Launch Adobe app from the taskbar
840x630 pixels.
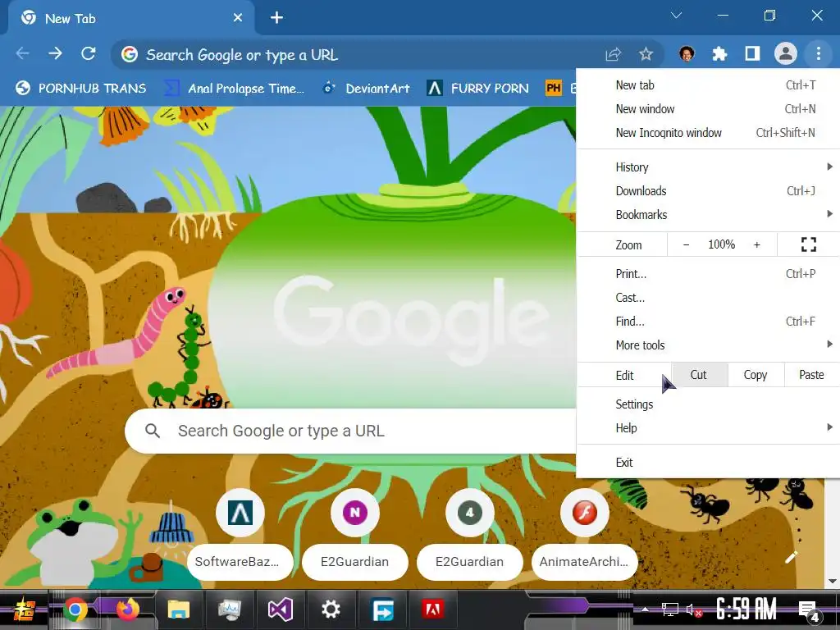point(433,609)
